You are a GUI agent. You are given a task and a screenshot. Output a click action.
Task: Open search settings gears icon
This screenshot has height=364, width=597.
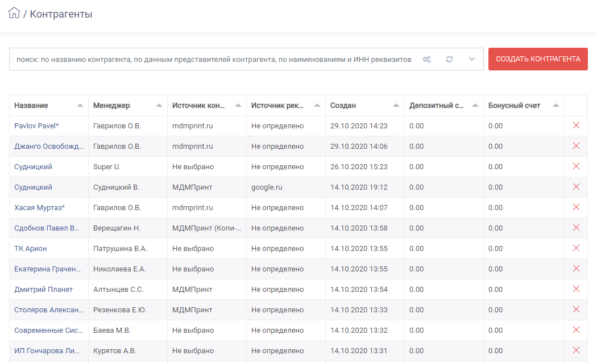(x=427, y=59)
